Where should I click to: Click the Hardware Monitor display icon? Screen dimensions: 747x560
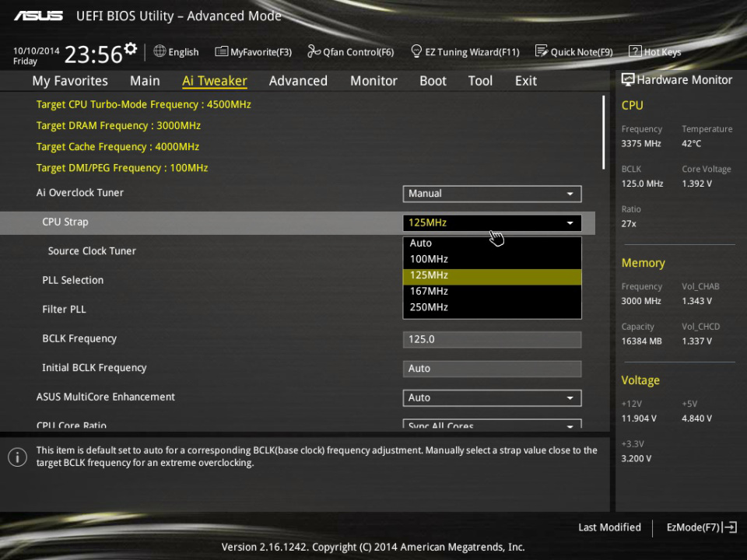(628, 80)
